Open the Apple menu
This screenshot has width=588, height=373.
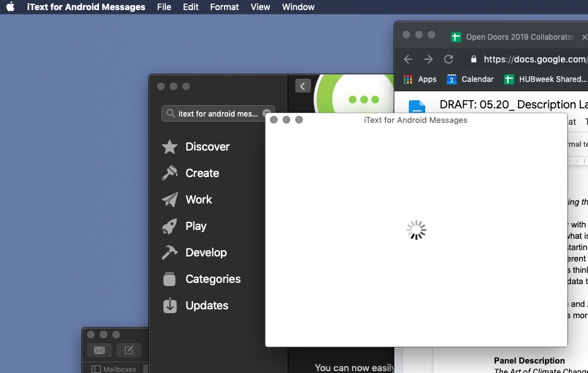[x=11, y=7]
